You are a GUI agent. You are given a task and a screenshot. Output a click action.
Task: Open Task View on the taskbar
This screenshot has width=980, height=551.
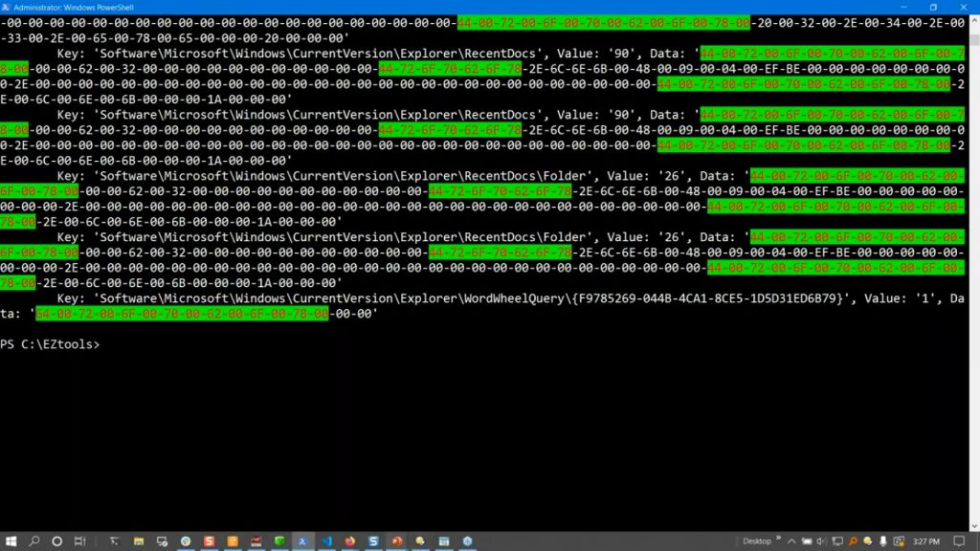[80, 541]
